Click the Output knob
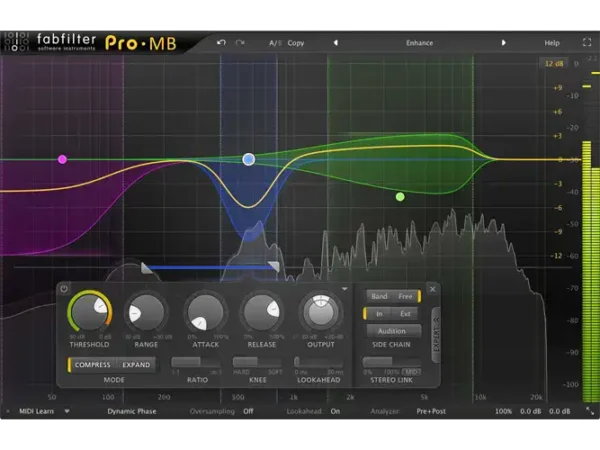The width and height of the screenshot is (600, 450). click(321, 312)
